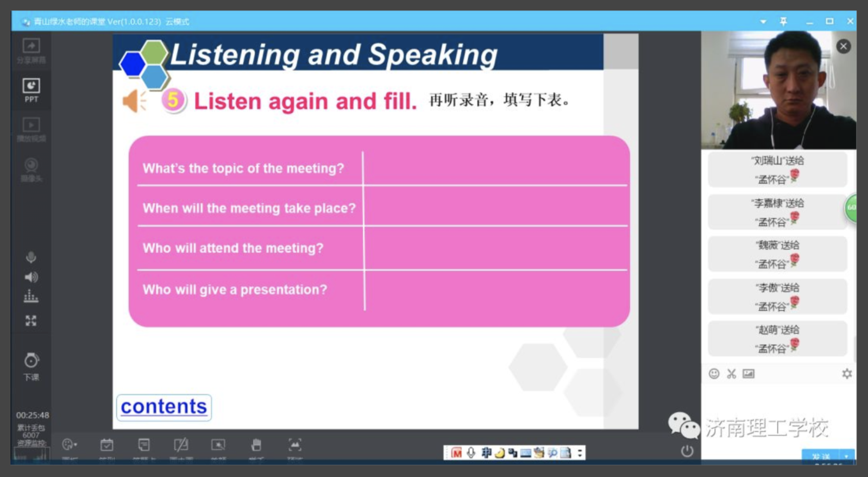Screen dimensions: 868x477
Task: Click the blue send (发送) button
Action: point(820,456)
